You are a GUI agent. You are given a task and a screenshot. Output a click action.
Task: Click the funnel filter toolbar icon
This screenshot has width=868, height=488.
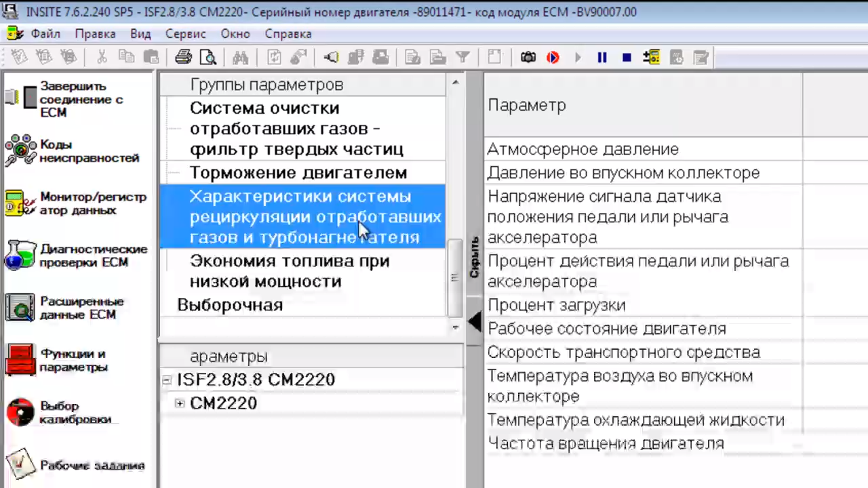tap(462, 58)
